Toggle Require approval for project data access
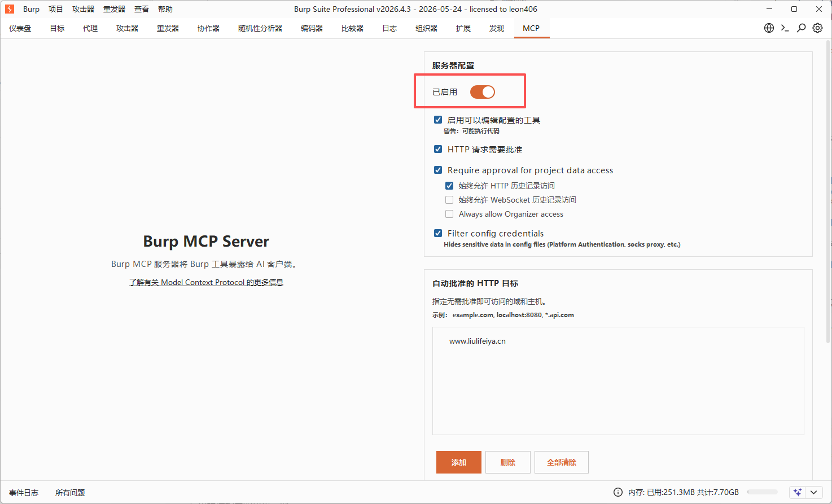This screenshot has width=832, height=504. [438, 170]
